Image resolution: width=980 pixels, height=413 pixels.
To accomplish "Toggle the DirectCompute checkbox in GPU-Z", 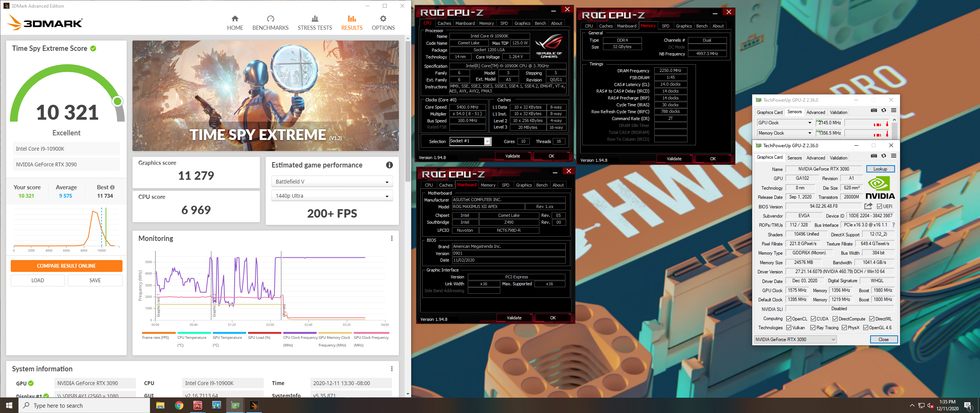I will tap(835, 319).
